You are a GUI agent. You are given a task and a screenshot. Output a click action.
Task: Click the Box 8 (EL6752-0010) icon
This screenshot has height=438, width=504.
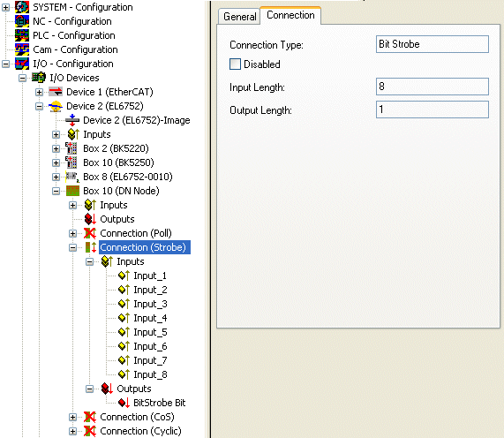(x=72, y=177)
